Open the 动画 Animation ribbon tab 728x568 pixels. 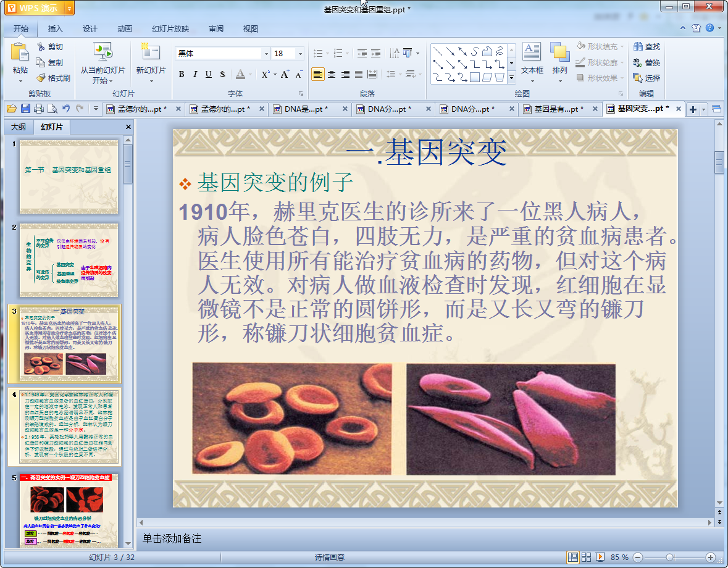(x=125, y=29)
